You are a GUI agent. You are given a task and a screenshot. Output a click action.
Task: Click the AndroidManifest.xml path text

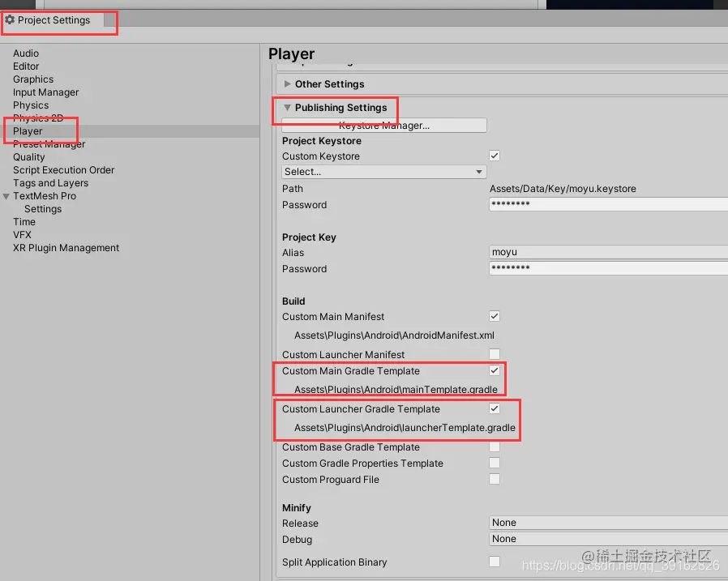coord(394,335)
